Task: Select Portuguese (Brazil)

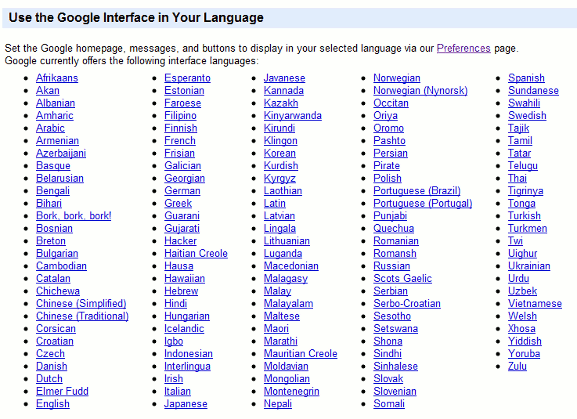Action: (417, 191)
